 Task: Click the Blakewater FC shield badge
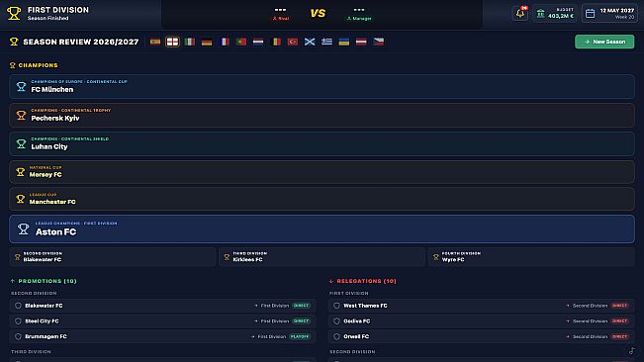pyautogui.click(x=18, y=306)
